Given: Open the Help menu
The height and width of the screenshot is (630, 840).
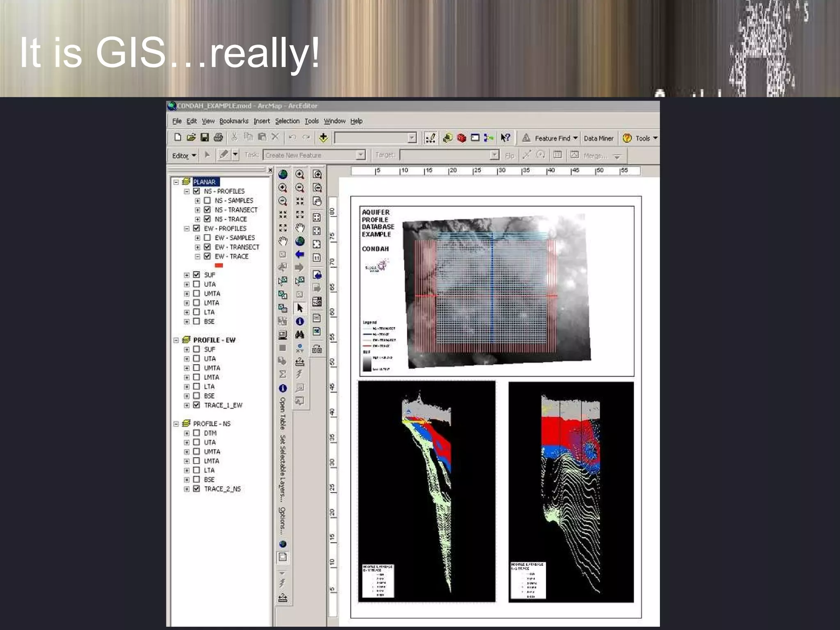Looking at the screenshot, I should (356, 121).
